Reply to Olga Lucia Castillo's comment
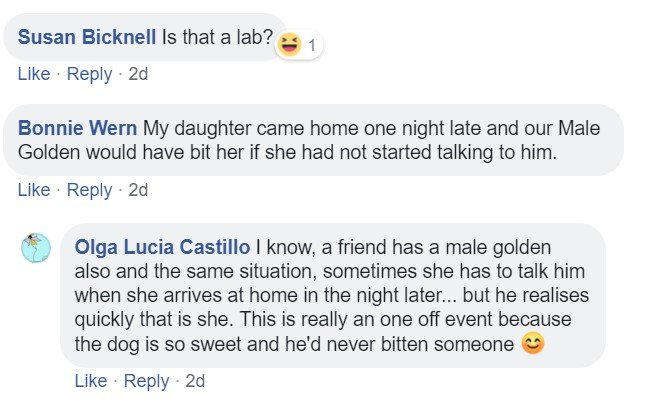 (146, 381)
